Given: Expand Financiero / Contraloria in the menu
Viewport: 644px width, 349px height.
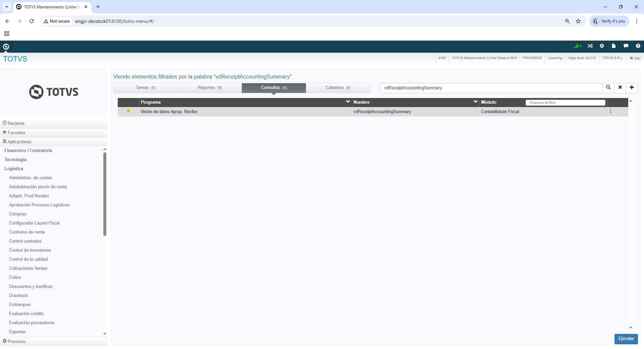Looking at the screenshot, I should pyautogui.click(x=28, y=151).
